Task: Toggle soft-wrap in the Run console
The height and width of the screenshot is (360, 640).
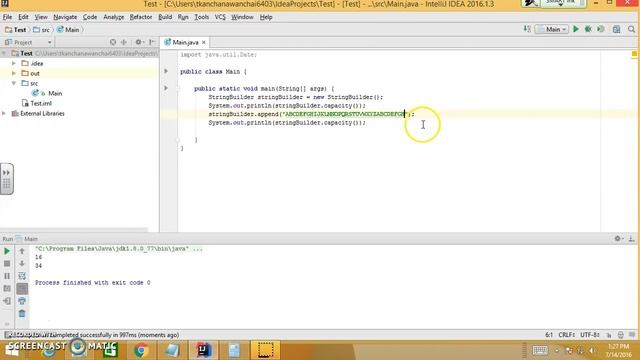Action: 22,276
